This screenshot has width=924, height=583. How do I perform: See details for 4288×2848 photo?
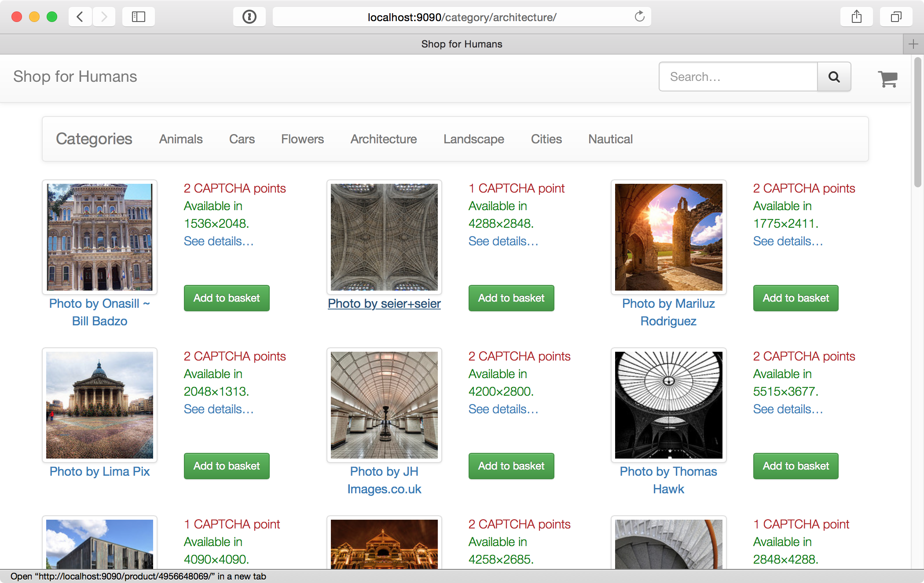pyautogui.click(x=503, y=241)
